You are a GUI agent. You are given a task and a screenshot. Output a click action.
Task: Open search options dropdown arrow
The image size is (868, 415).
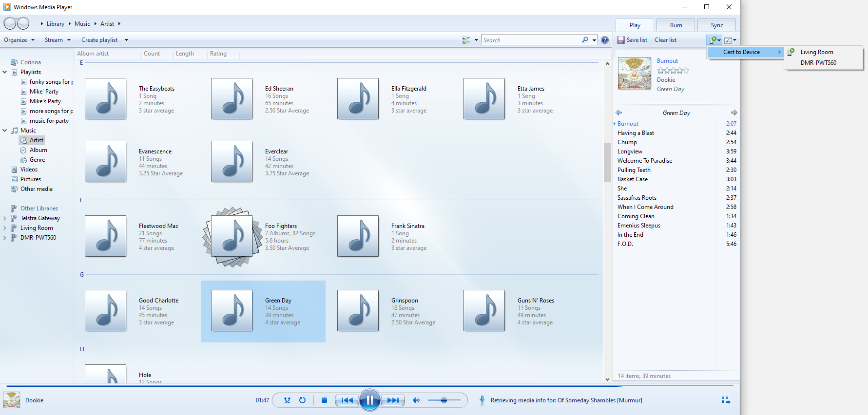point(595,40)
